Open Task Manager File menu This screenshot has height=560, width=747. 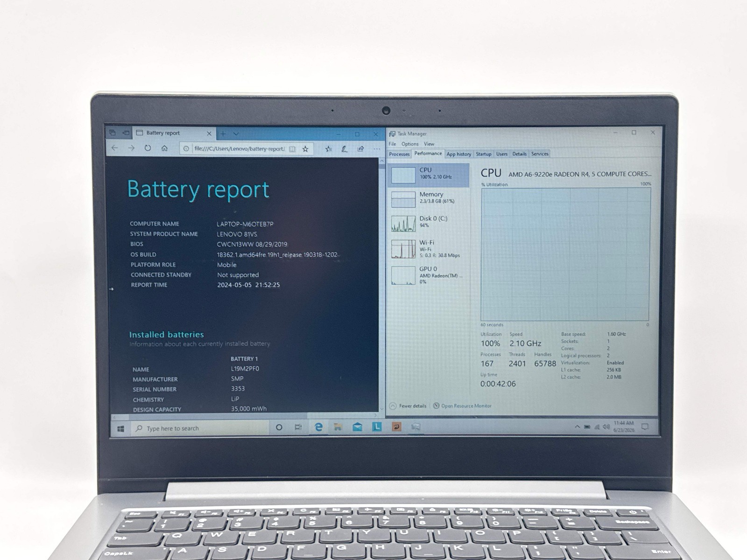click(x=392, y=144)
